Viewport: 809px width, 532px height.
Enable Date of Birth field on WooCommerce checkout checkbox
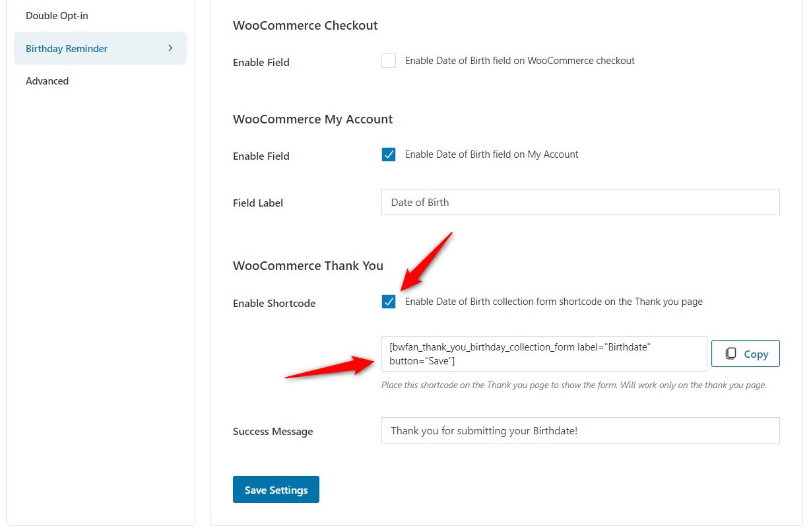(x=389, y=61)
